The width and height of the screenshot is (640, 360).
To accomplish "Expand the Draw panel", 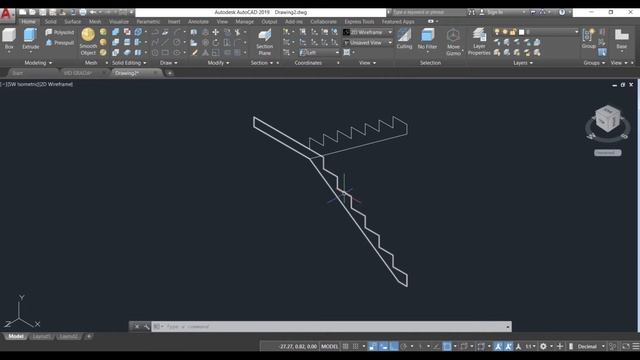I will pyautogui.click(x=169, y=63).
